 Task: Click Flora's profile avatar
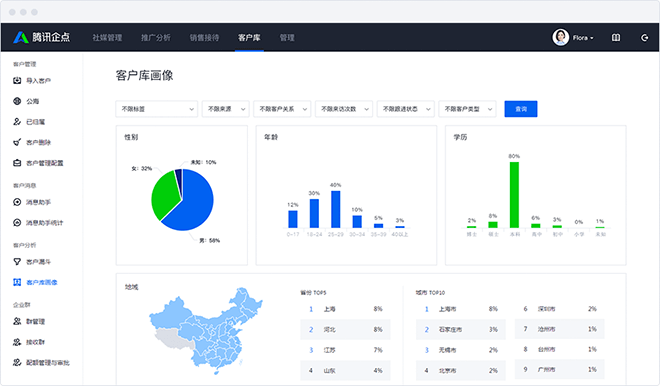(x=560, y=37)
